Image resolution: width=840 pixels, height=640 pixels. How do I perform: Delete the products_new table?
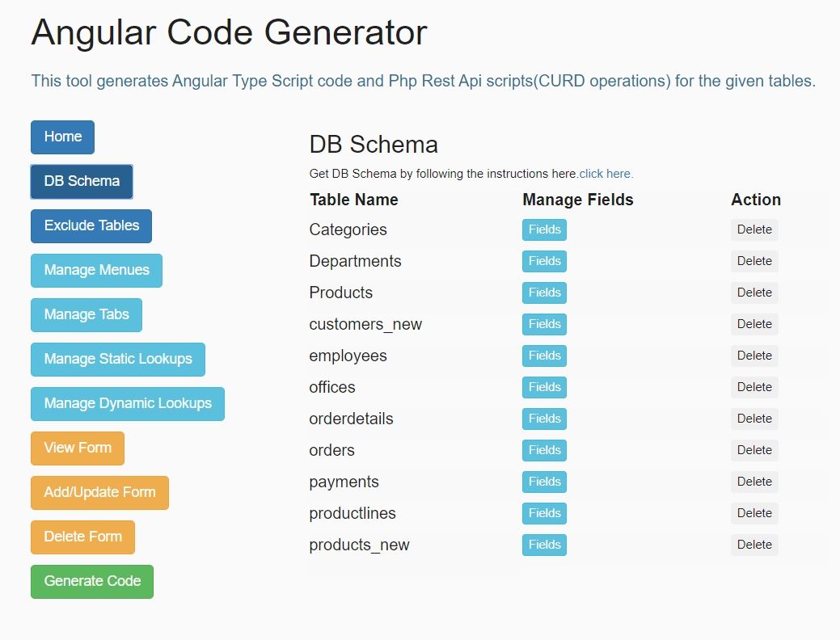[754, 545]
